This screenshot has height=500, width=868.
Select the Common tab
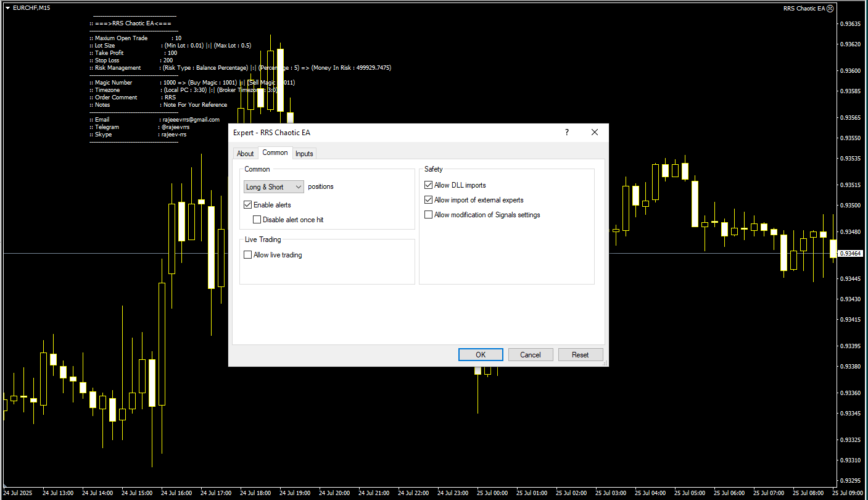(x=275, y=152)
